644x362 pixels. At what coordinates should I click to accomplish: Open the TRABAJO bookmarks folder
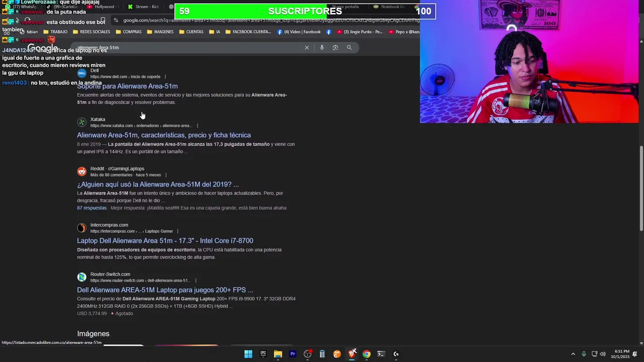coord(55,32)
